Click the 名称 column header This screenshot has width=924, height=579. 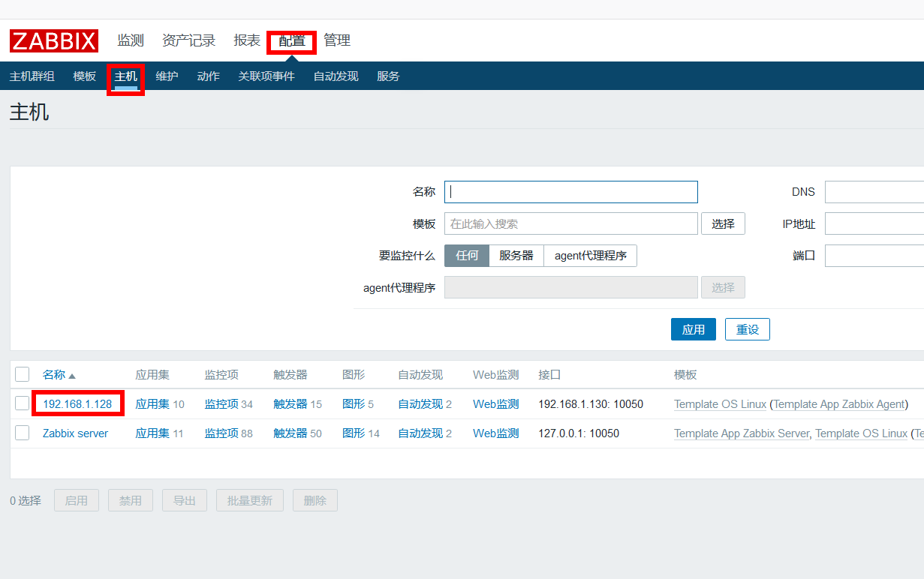[x=54, y=375]
